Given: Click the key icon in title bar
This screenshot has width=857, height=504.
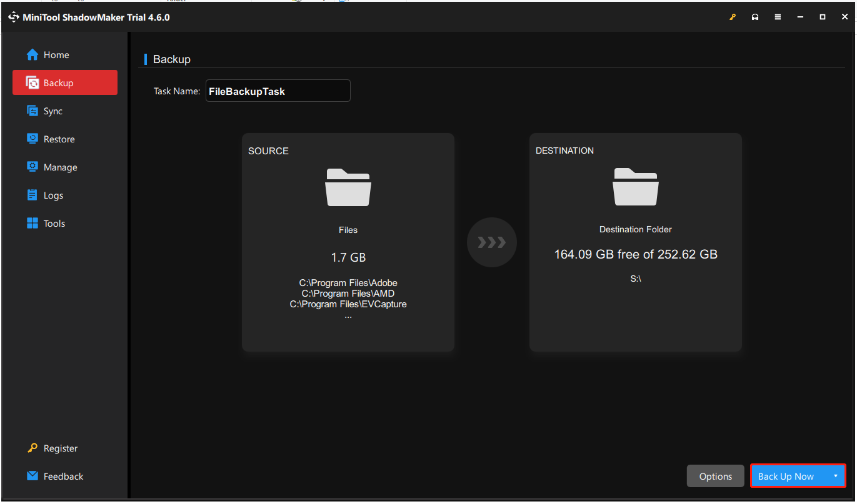Looking at the screenshot, I should [733, 17].
